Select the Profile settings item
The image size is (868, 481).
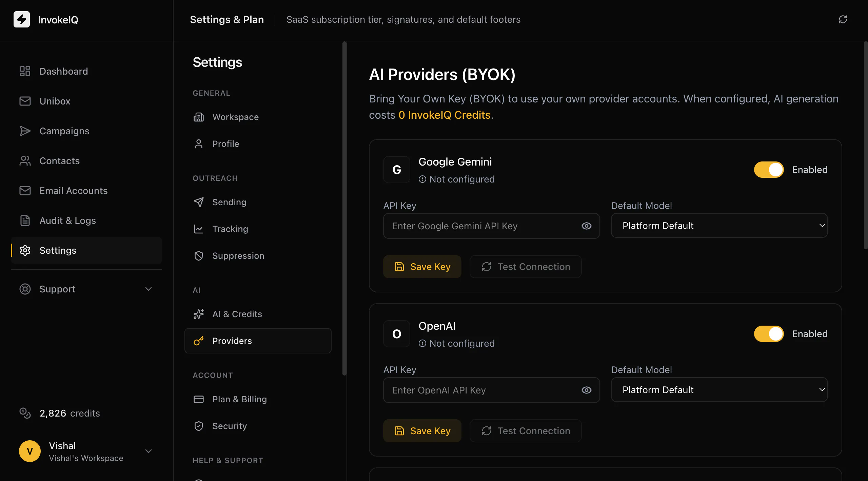[x=258, y=144]
